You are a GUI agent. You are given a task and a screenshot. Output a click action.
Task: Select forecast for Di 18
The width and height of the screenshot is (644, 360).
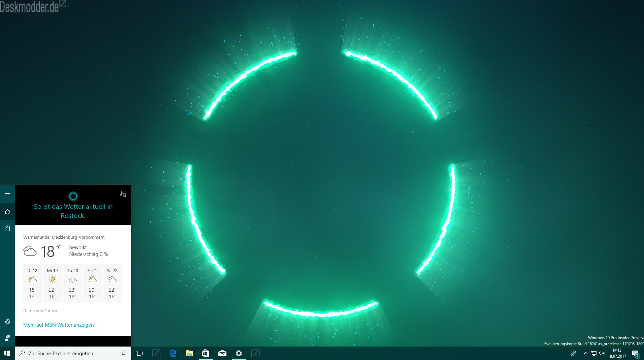pos(33,283)
